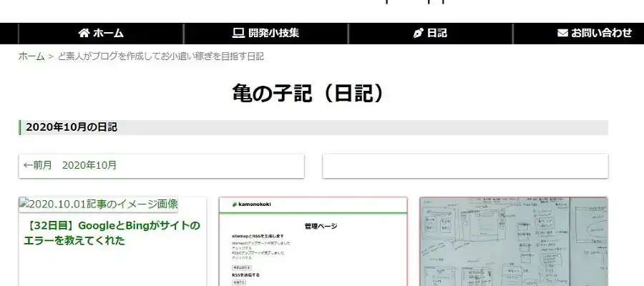
Task: Click the pen nib icon beside 日記
Action: point(418,33)
